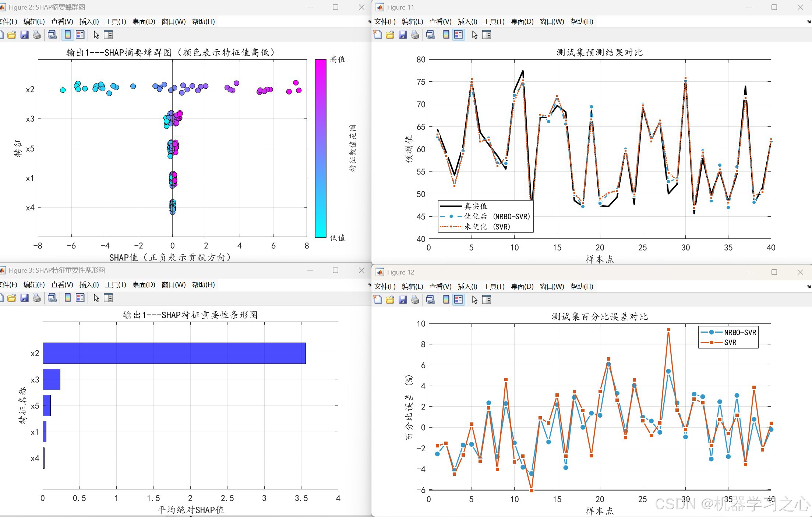Click the cyan-magenta colorbar in SHAP plot
Image resolution: width=812 pixels, height=517 pixels.
tap(321, 148)
